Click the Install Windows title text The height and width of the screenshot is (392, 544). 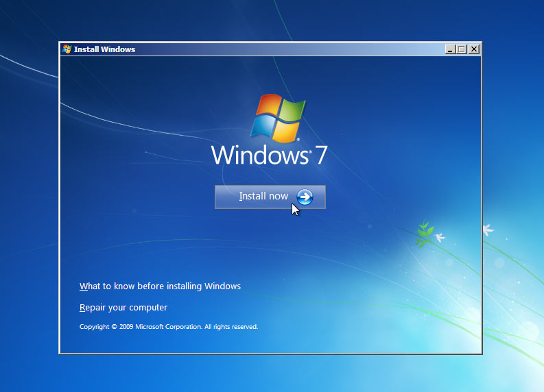(104, 49)
